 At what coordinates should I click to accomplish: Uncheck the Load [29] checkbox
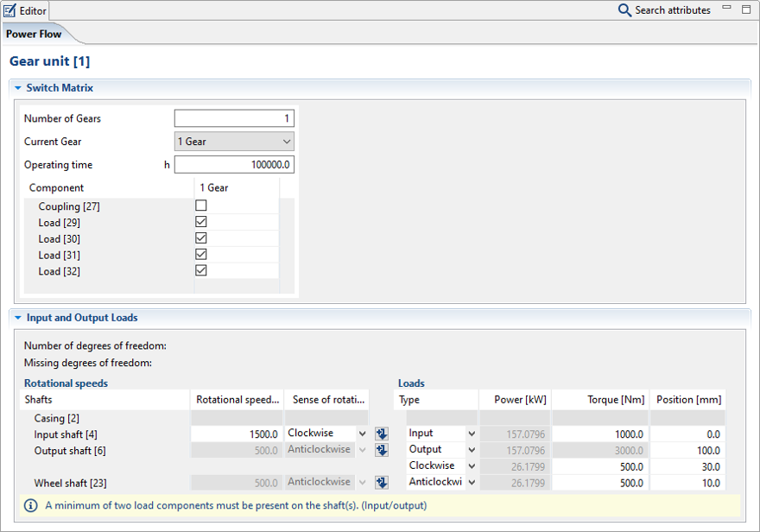(201, 222)
